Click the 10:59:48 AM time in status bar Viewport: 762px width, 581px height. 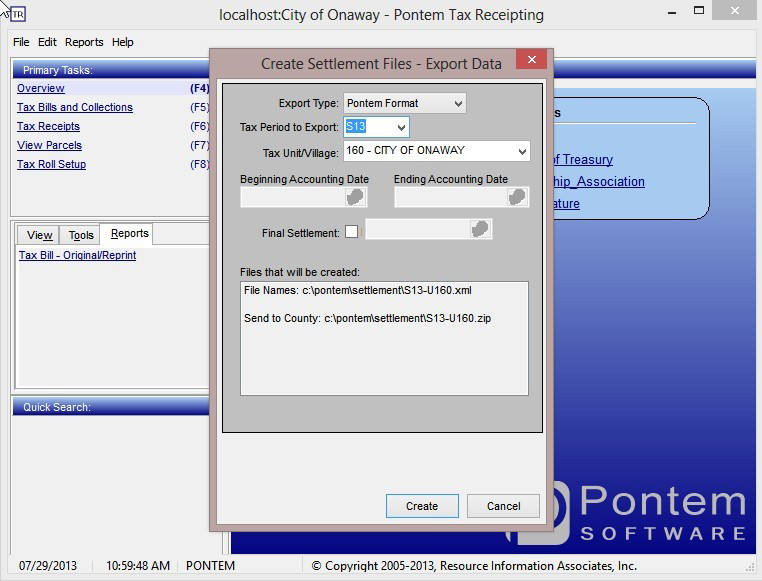[138, 566]
